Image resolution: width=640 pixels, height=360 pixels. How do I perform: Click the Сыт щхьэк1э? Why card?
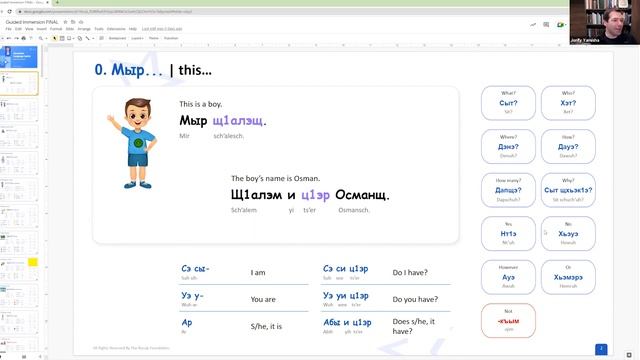pyautogui.click(x=568, y=190)
